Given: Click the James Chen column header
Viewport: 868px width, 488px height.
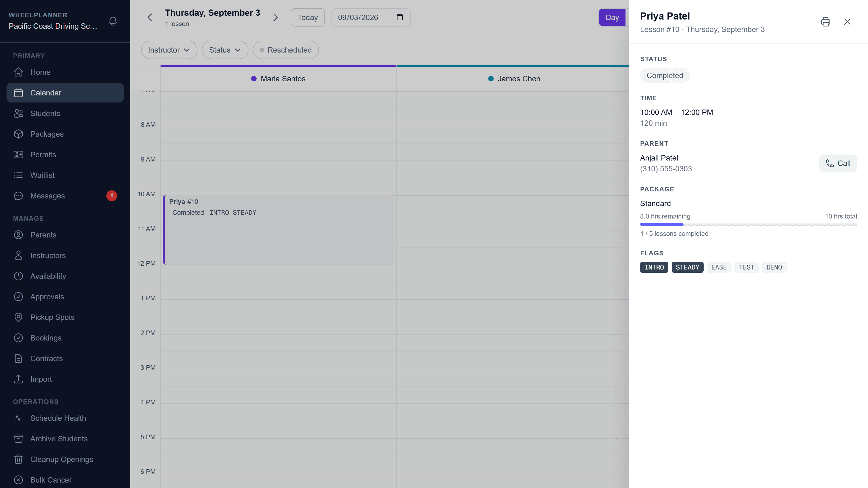Looking at the screenshot, I should (x=514, y=78).
